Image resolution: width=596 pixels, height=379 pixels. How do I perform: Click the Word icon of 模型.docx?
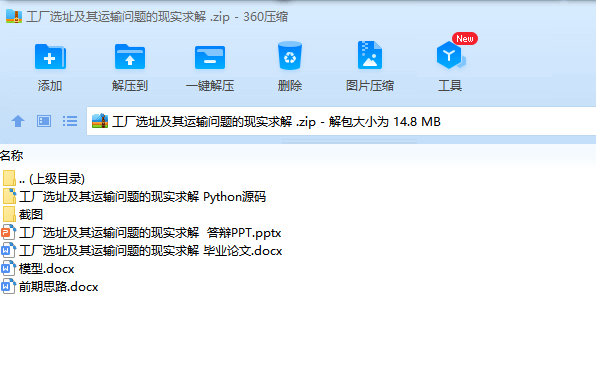[9, 269]
